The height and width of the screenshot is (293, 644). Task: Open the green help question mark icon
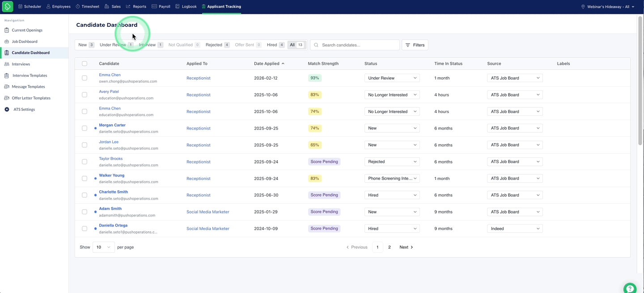click(x=630, y=288)
